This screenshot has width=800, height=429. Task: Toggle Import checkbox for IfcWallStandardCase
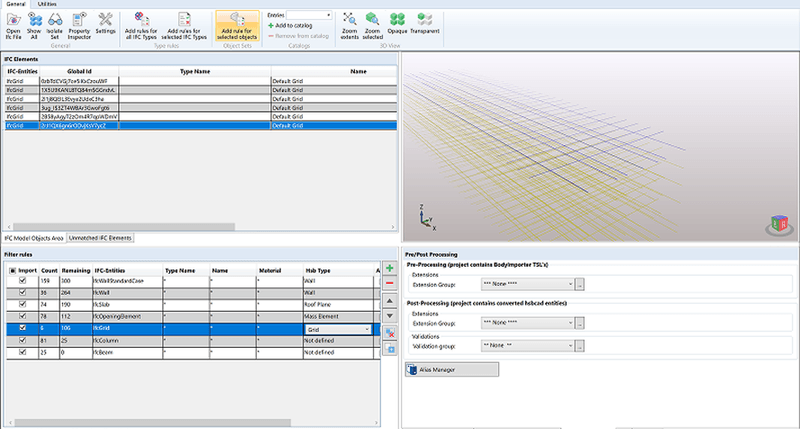coord(22,281)
